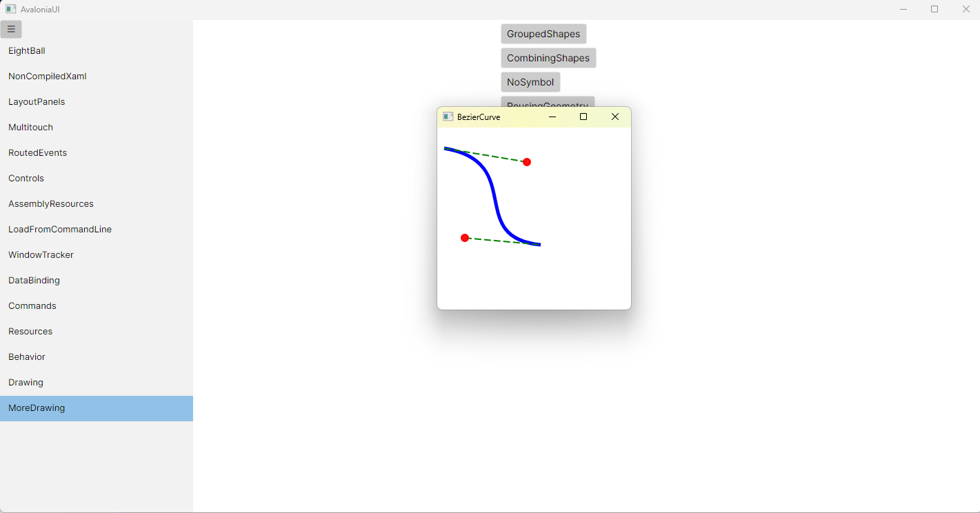Select the EightBall page
Viewport: 980px width, 513px height.
[97, 51]
